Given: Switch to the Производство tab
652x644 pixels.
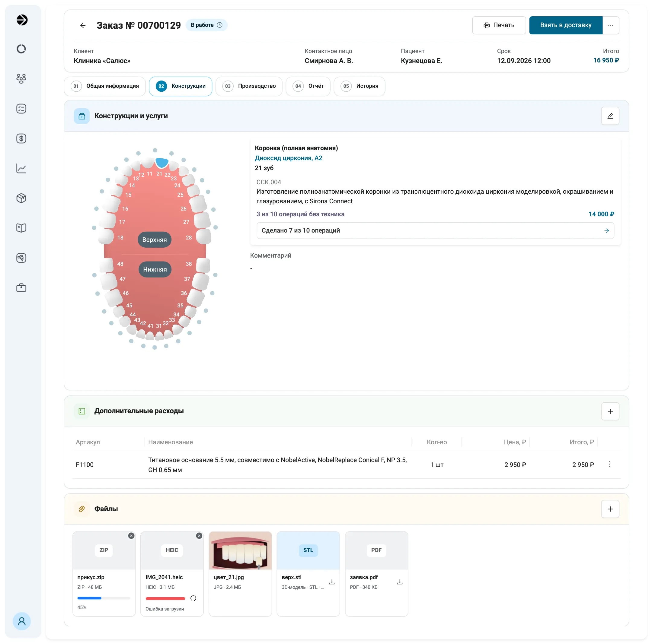Looking at the screenshot, I should [249, 86].
